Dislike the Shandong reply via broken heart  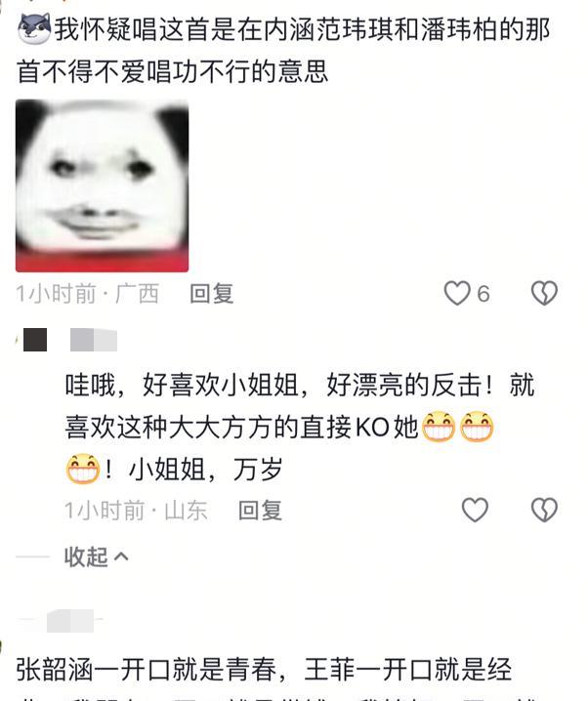[x=544, y=510]
